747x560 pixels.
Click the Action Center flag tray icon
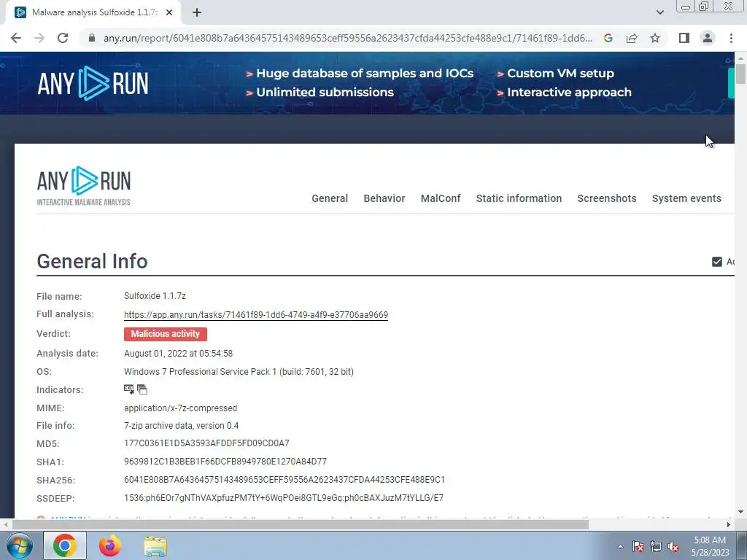pyautogui.click(x=638, y=546)
